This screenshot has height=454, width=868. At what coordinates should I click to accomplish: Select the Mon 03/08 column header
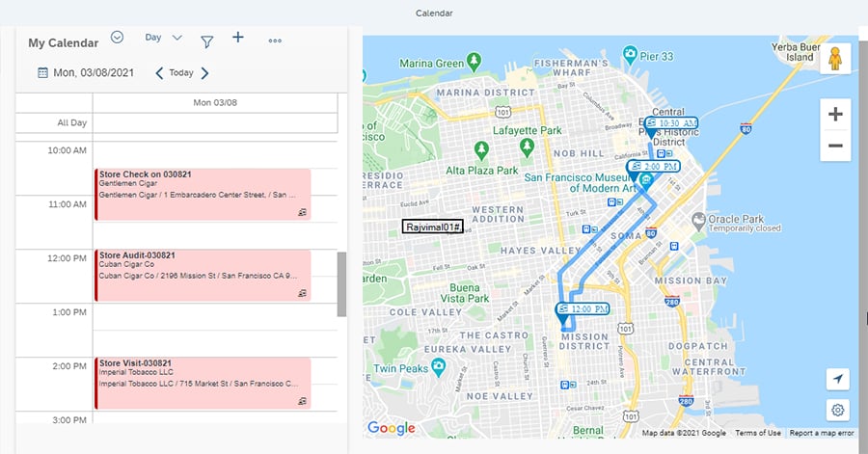pos(215,103)
